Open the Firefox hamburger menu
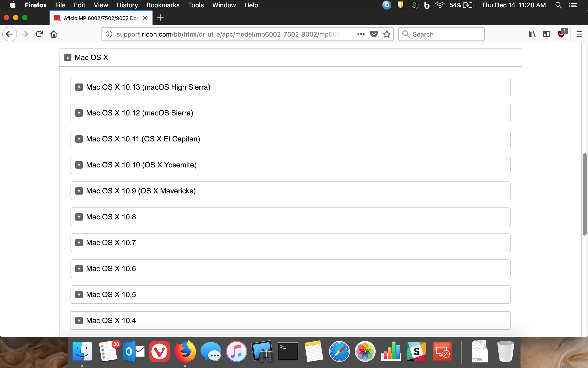 click(x=579, y=34)
